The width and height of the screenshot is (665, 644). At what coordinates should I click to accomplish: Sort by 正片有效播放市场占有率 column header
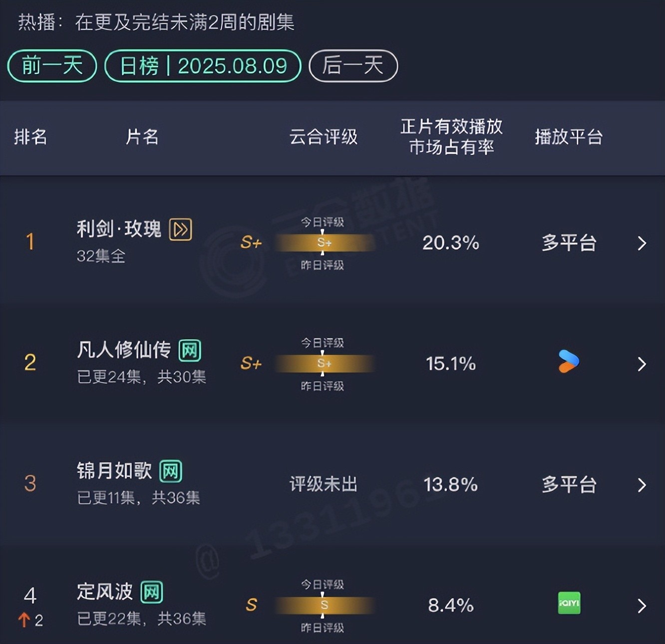tap(451, 137)
